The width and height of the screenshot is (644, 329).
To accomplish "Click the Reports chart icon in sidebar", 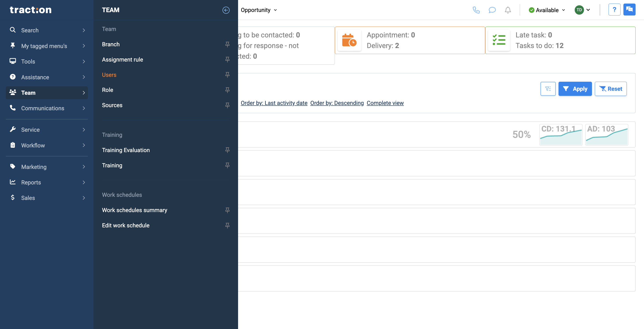I will [13, 182].
